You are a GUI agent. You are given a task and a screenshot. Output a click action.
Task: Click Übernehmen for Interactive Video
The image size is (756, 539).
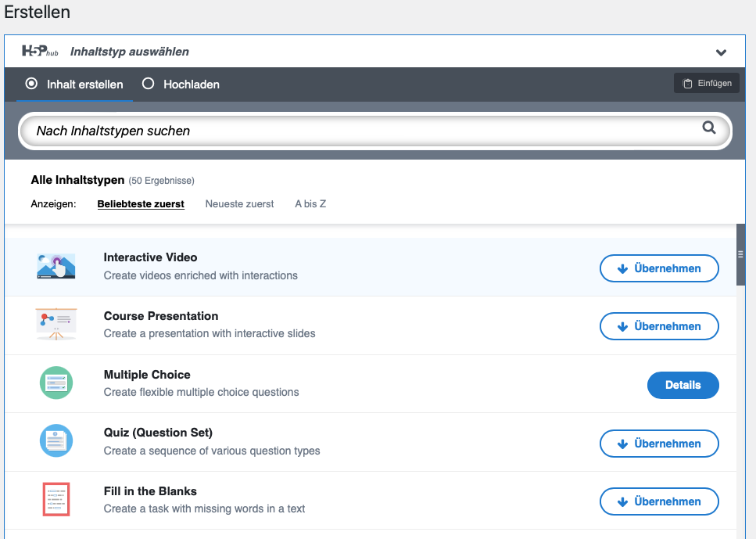pos(659,268)
